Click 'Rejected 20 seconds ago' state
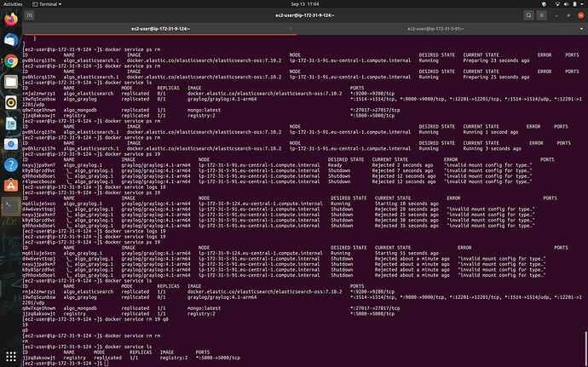This screenshot has height=367, width=588. click(x=406, y=209)
